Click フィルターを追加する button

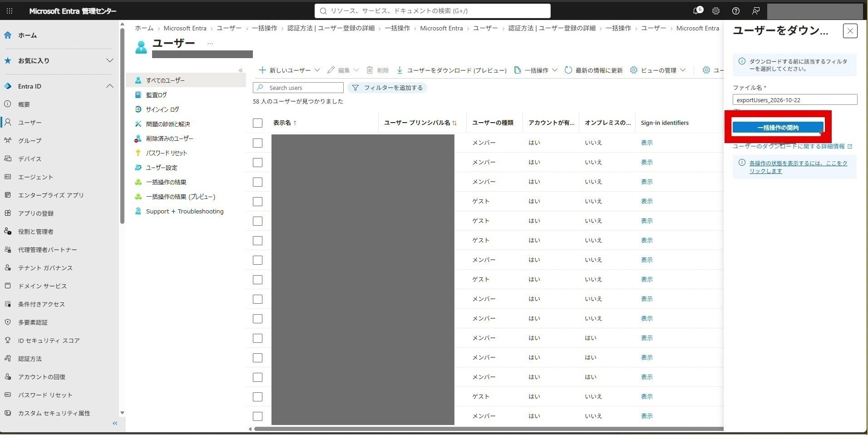tap(387, 88)
